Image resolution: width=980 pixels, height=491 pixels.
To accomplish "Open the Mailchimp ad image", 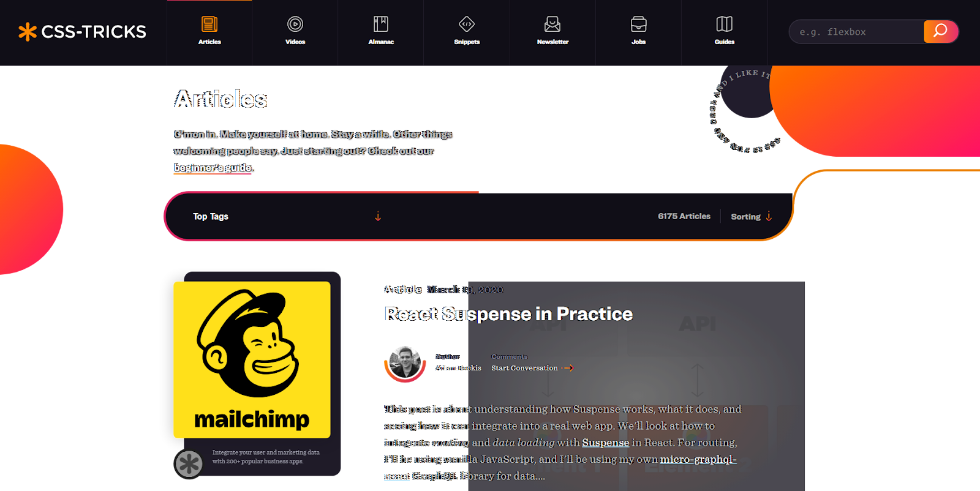I will pos(252,360).
